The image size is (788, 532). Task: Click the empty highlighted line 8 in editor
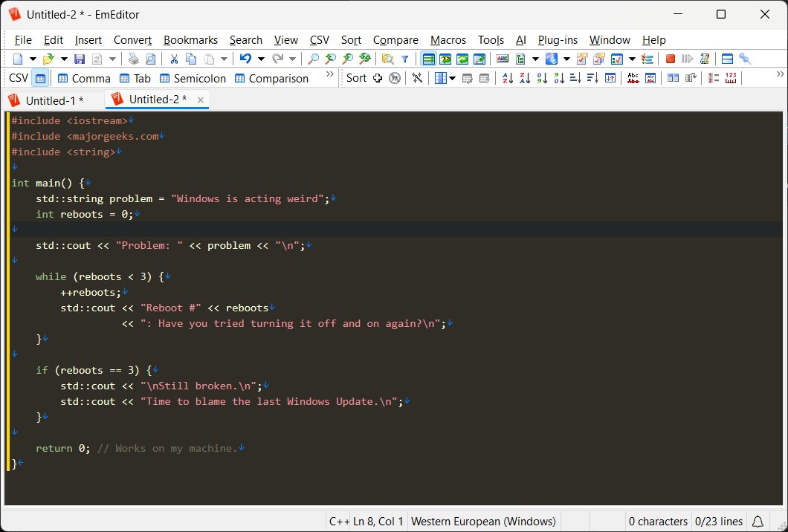point(396,229)
